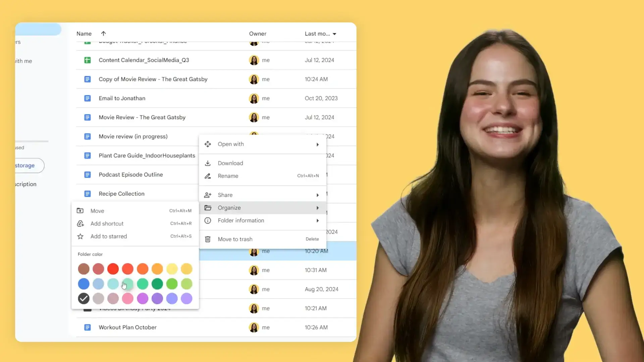This screenshot has width=644, height=362.
Task: Open the Workout Plan October document
Action: coord(127,327)
